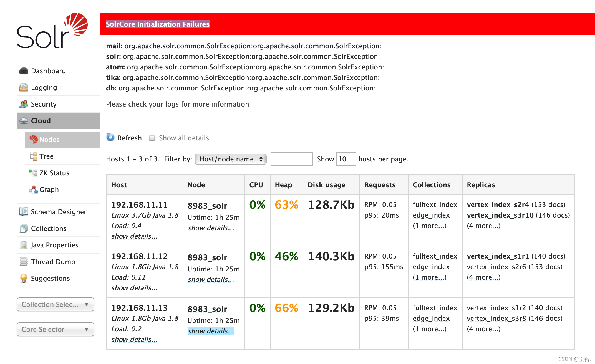This screenshot has width=595, height=364.
Task: Open the Logging menu item
Action: (58, 87)
